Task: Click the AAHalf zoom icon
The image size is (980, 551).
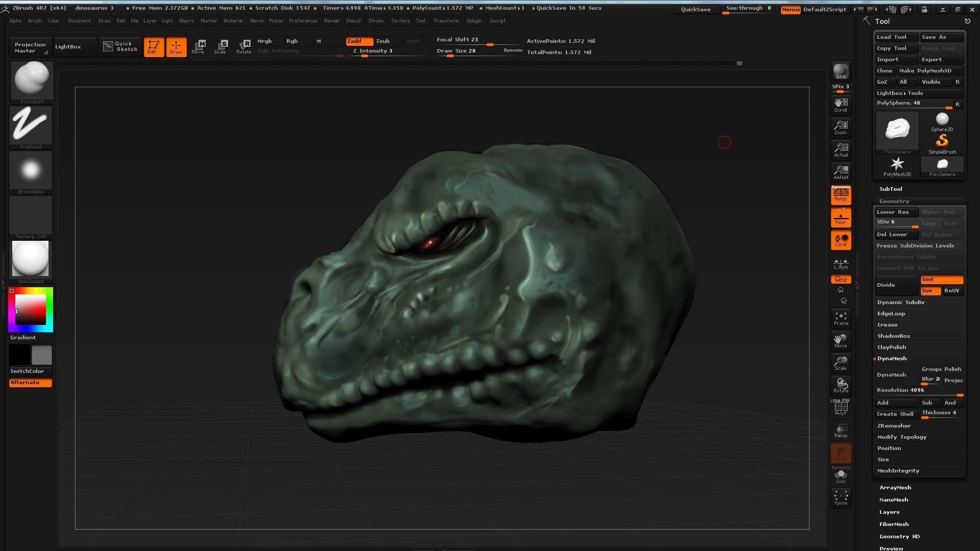Action: point(841,172)
